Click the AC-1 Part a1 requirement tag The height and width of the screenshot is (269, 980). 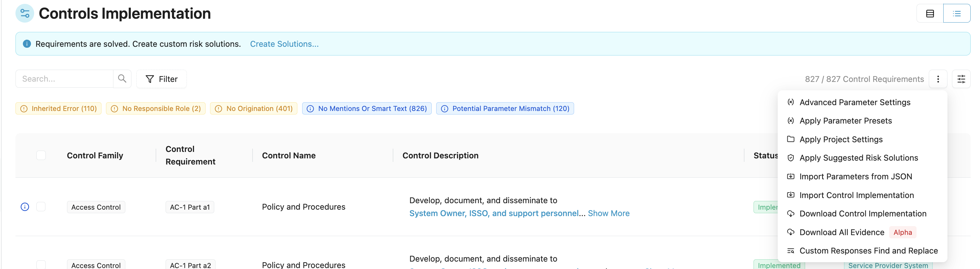coord(190,207)
